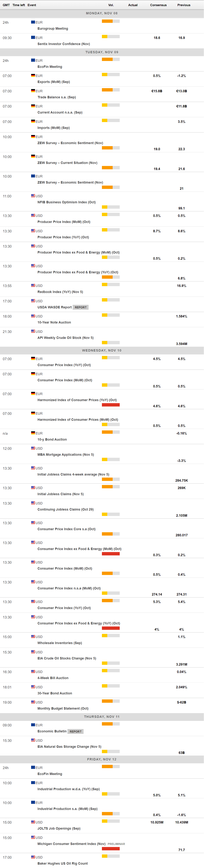Click the REPORT badge next to Economic Bulletin
The image size is (204, 868).
point(76,731)
